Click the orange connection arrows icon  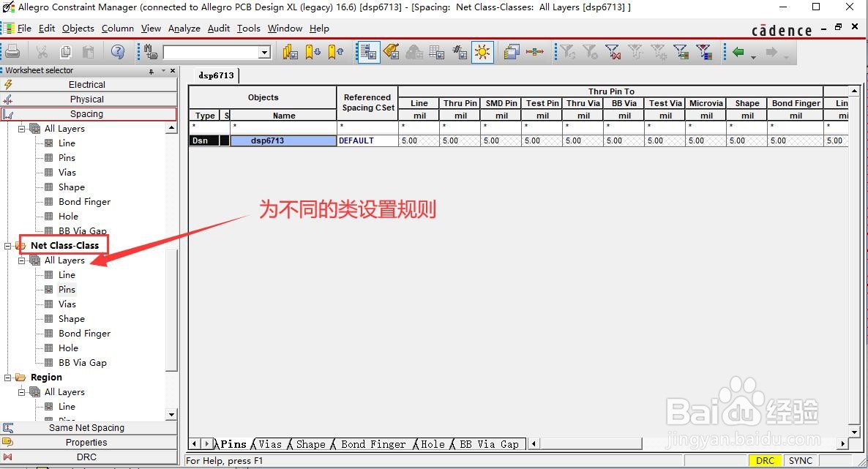coord(535,52)
